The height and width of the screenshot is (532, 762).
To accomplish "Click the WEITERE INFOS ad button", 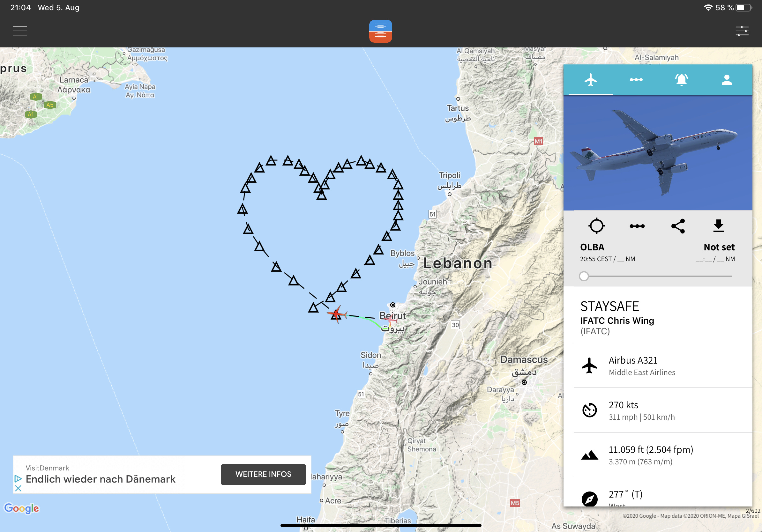I will coord(263,474).
